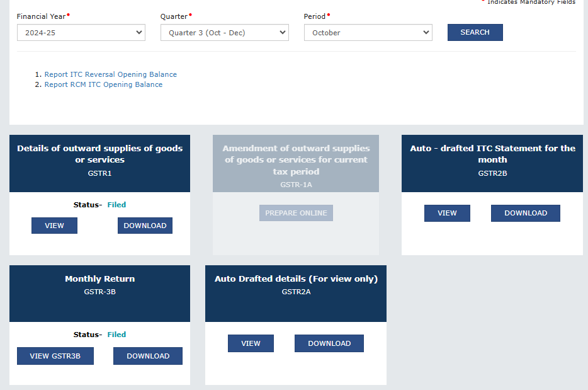Viewport: 588px width, 390px height.
Task: Open Report ITC Reversal Opening Balance link
Action: pyautogui.click(x=111, y=74)
